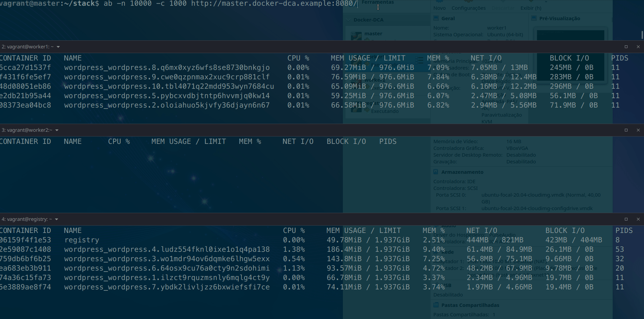This screenshot has width=644, height=319.
Task: Click the wordpress_wordpress.10 container name
Action: (169, 86)
